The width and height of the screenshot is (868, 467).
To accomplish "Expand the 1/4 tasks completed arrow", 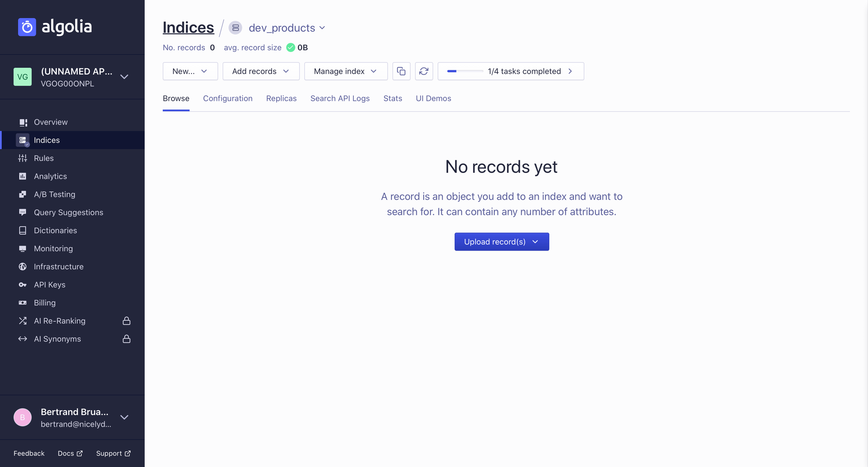I will [x=570, y=71].
